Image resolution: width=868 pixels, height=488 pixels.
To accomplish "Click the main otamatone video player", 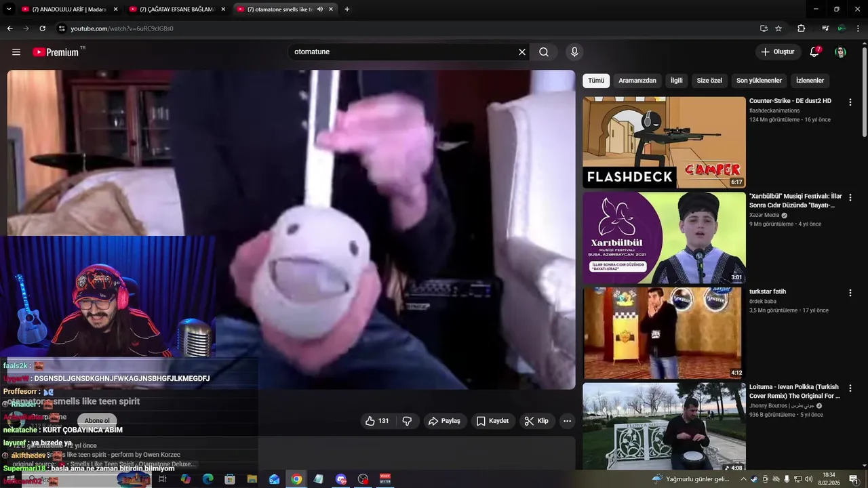I will [291, 230].
